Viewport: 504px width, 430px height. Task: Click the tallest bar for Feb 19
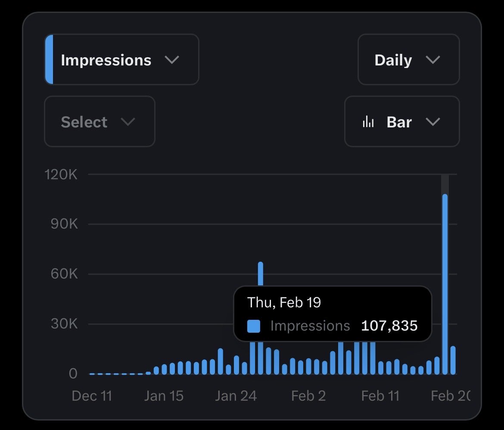coord(445,284)
